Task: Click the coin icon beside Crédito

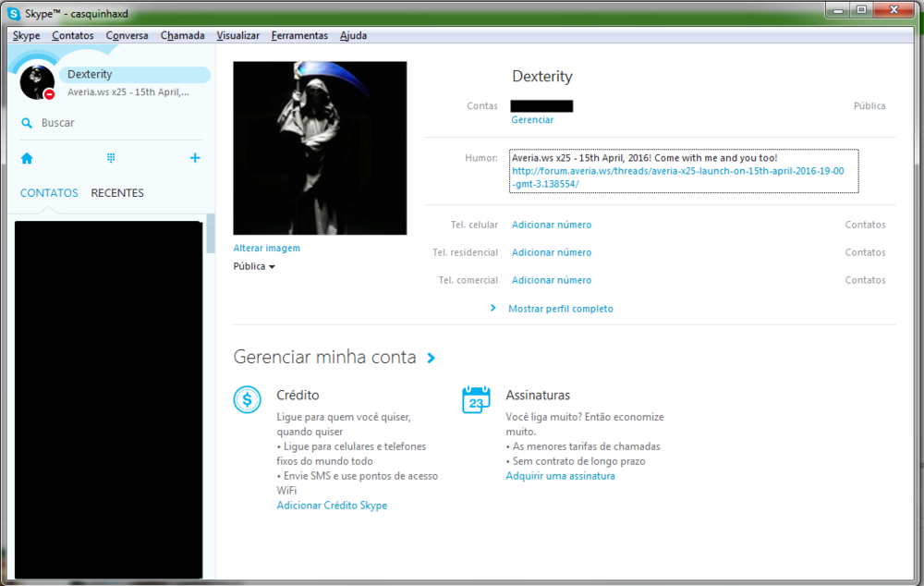Action: click(x=247, y=399)
